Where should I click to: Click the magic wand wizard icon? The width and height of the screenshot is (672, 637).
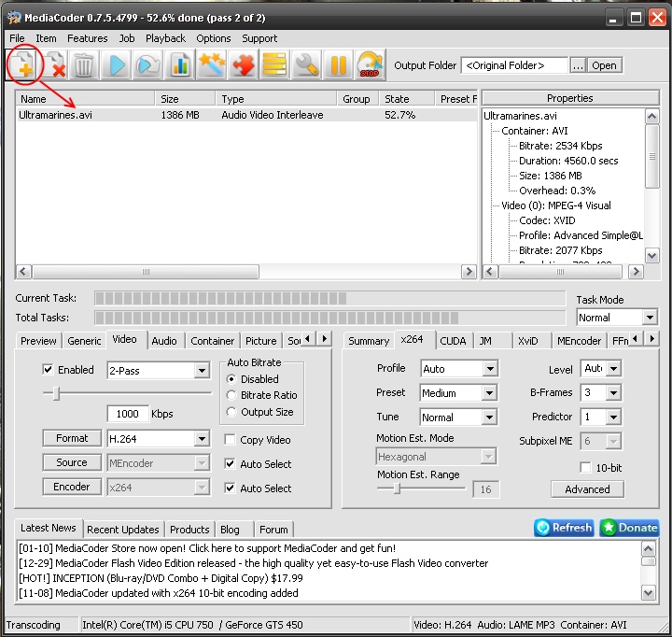[x=211, y=65]
